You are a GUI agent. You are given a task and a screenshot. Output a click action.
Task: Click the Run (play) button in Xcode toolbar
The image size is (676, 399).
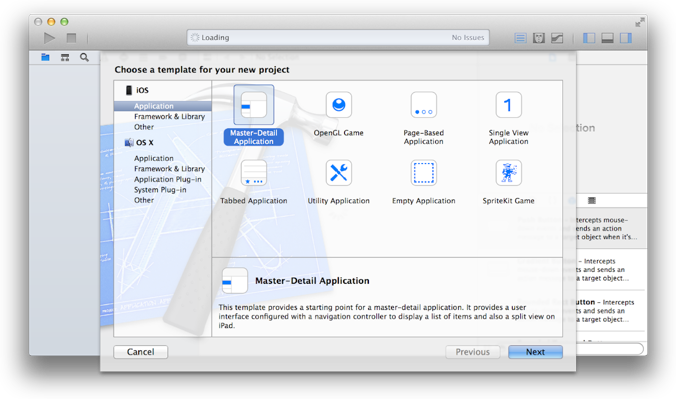[49, 38]
